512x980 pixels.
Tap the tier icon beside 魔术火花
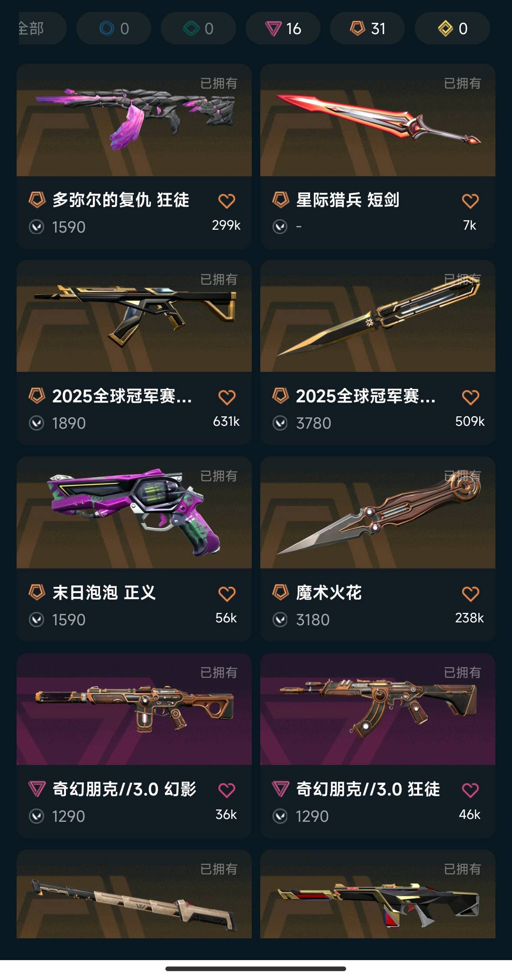point(281,592)
